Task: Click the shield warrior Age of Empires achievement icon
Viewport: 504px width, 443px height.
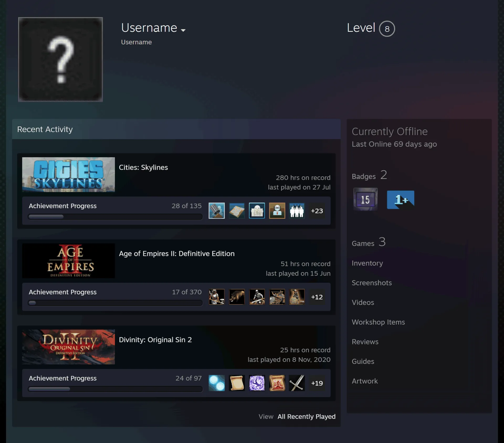Action: click(x=297, y=297)
